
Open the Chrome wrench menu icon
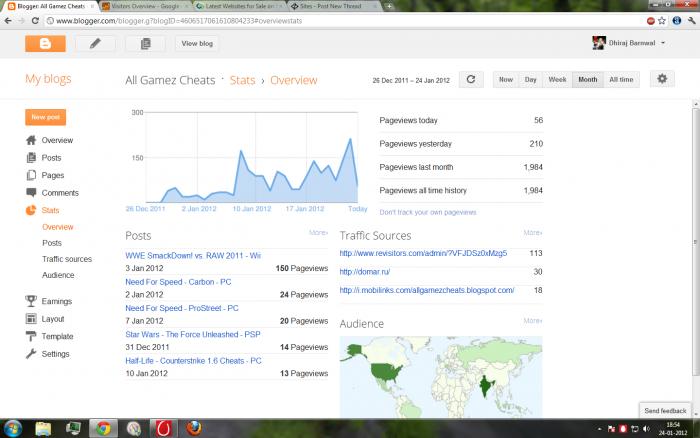[x=692, y=21]
